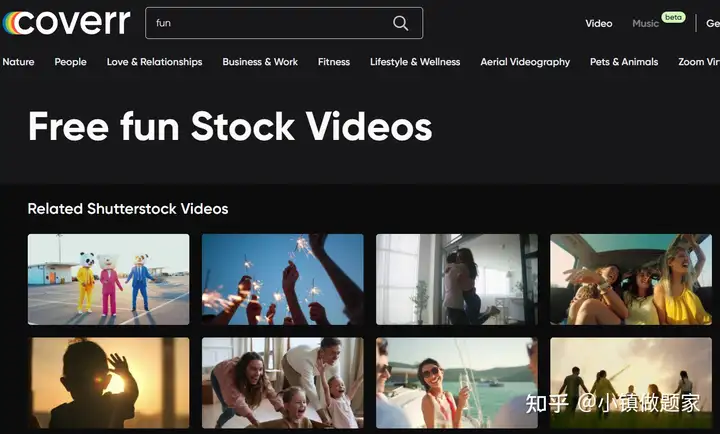This screenshot has width=720, height=434.
Task: Click into the search field containing "fun"
Action: pyautogui.click(x=284, y=23)
